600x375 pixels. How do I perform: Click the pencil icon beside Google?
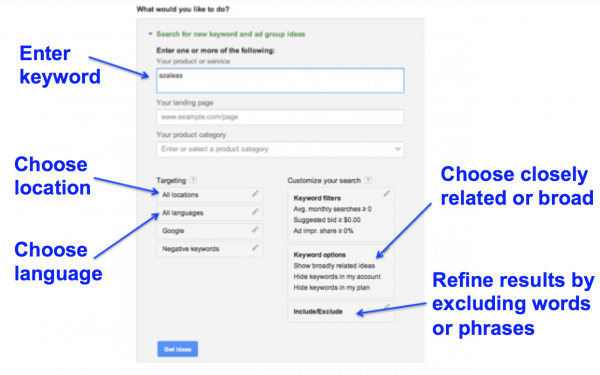coord(255,230)
